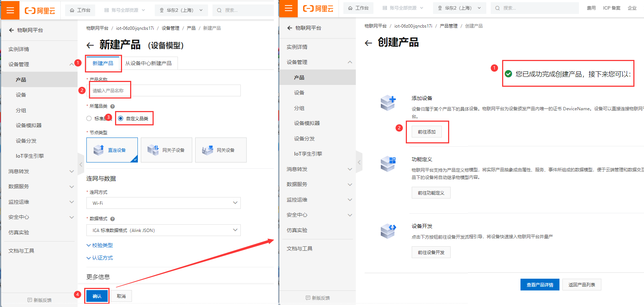The image size is (644, 307).
Task: Expand the 认证方式 section
Action: coord(100,258)
